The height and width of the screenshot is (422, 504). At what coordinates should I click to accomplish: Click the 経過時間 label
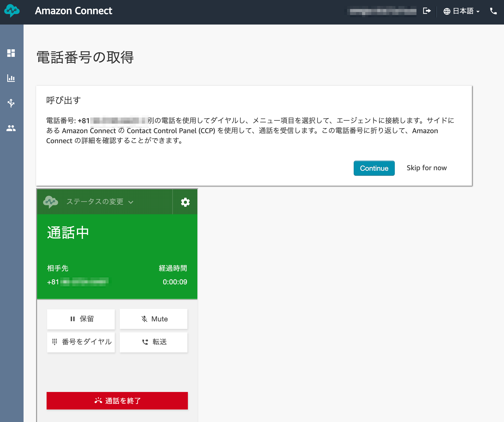[x=173, y=268]
